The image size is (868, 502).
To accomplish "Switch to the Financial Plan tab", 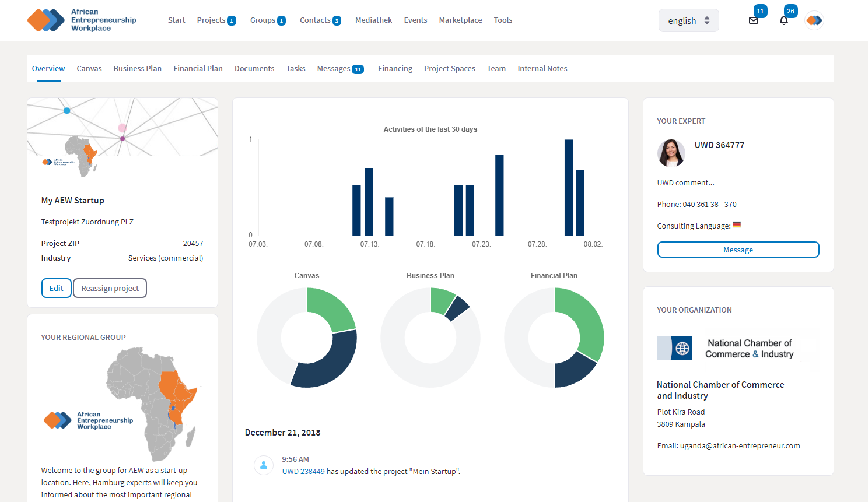I will tap(198, 69).
